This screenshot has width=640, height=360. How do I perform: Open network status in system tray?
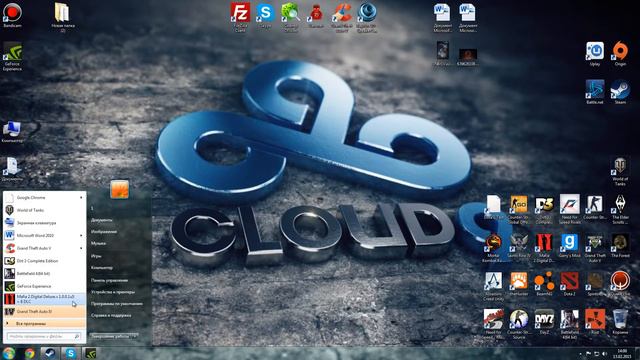[x=596, y=354]
